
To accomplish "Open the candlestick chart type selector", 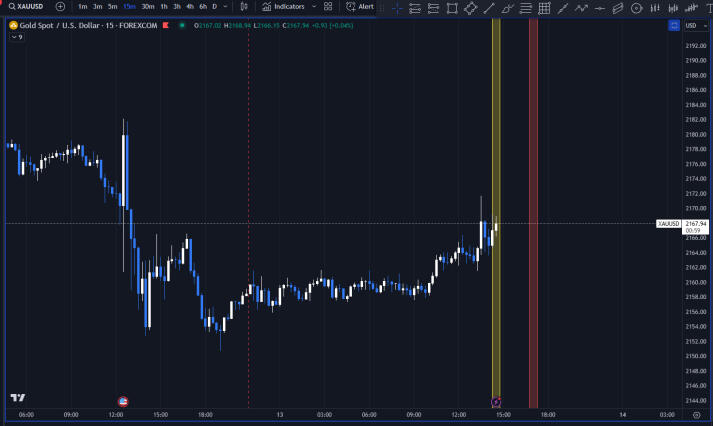I will click(244, 6).
